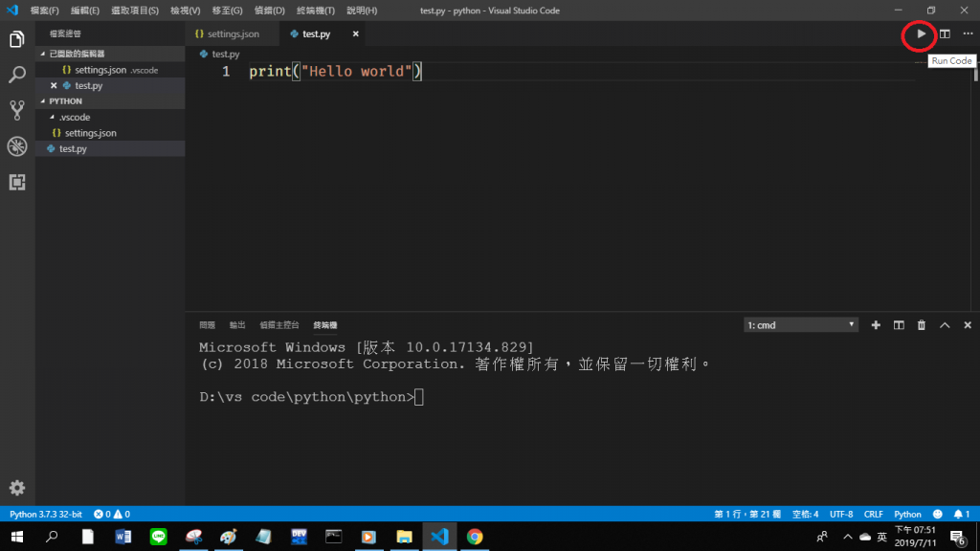Open the Extensions view
This screenshot has height=551, width=980.
[17, 182]
